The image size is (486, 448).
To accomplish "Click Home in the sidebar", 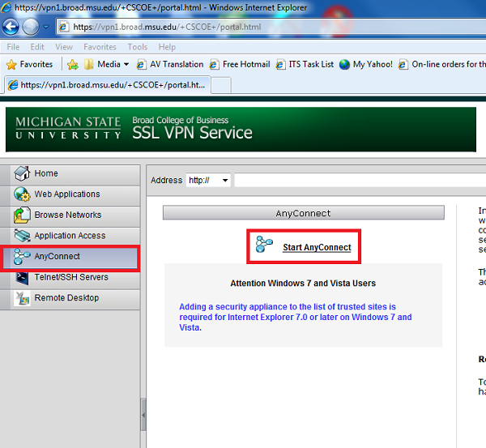I will [x=70, y=173].
